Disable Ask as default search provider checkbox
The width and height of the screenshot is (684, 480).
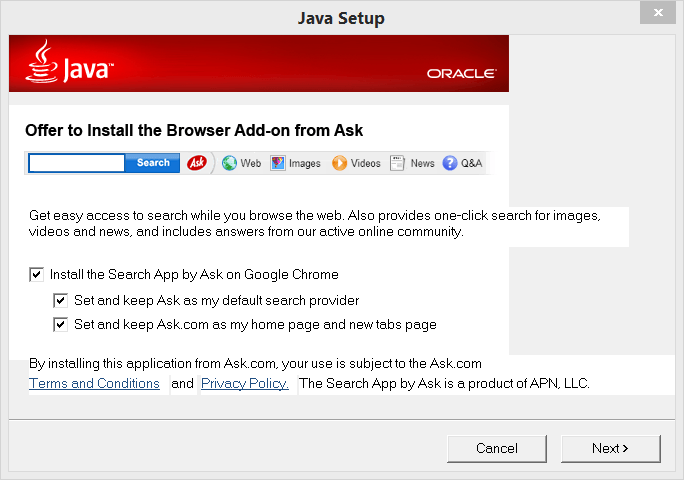(x=61, y=300)
